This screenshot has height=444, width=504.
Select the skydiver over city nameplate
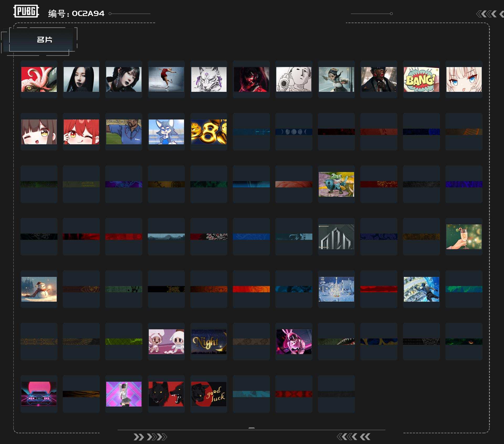pyautogui.click(x=421, y=289)
